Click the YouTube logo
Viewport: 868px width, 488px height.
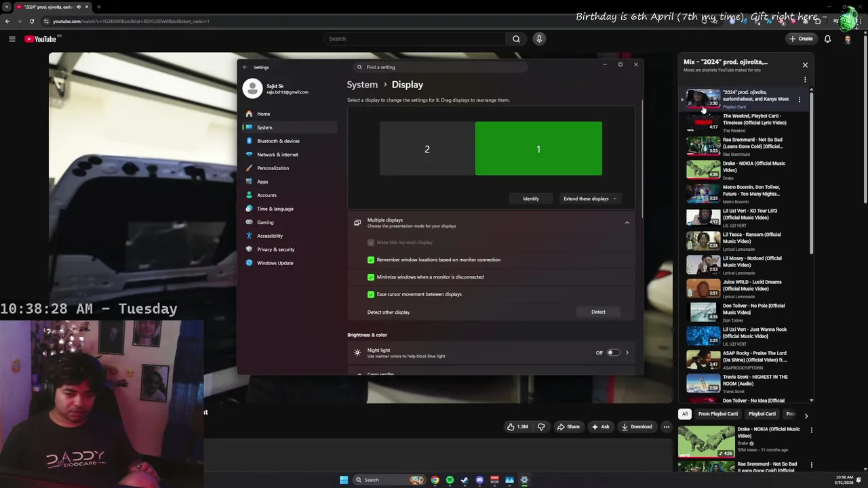click(41, 39)
